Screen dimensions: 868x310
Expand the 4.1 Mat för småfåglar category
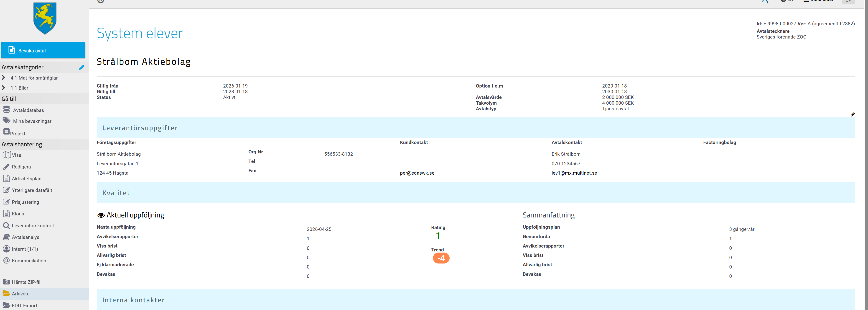pyautogui.click(x=4, y=77)
